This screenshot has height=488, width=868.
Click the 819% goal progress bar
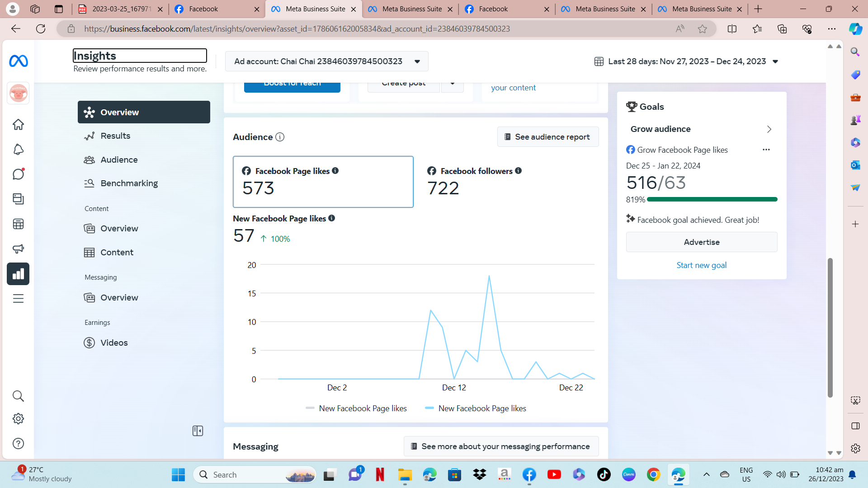(712, 199)
